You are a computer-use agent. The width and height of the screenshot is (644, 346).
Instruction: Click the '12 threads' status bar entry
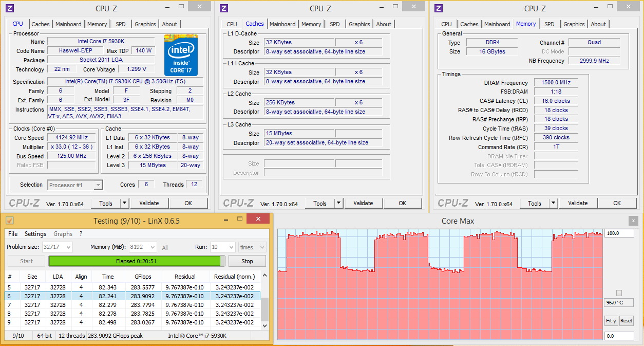coord(71,336)
